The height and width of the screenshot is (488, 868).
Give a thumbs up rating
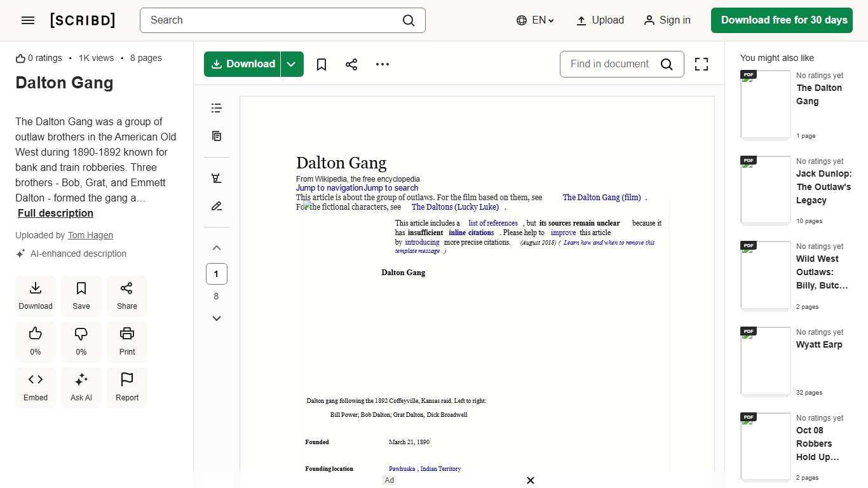coord(35,341)
